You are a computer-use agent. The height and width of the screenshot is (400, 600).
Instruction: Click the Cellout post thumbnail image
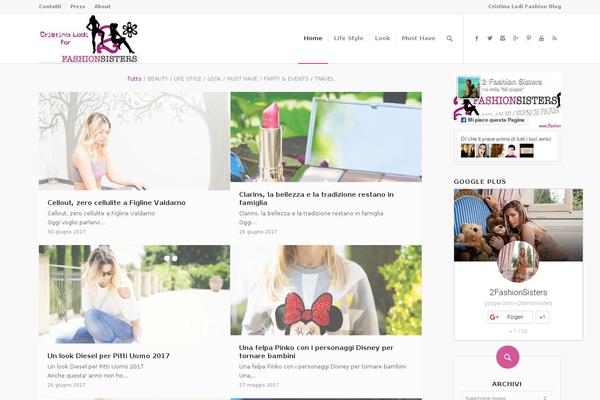pyautogui.click(x=134, y=141)
